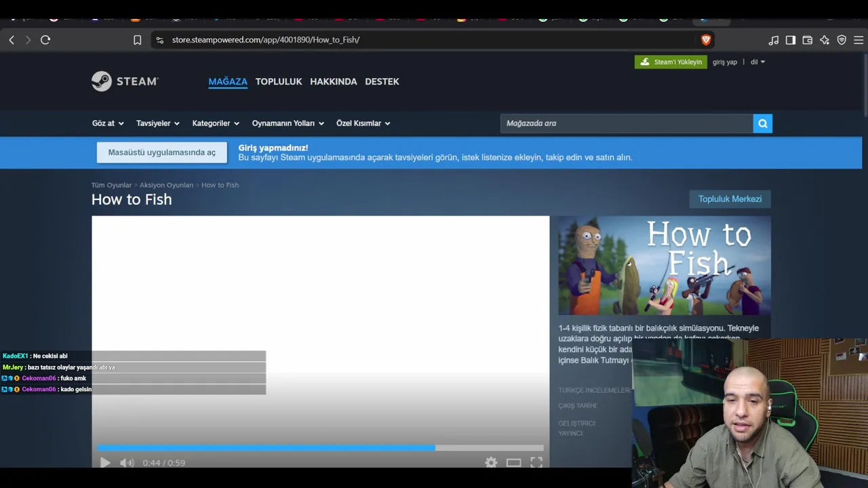Click the ÇIKIŞ TARİHİ label
Image resolution: width=868 pixels, height=488 pixels.
(x=578, y=405)
